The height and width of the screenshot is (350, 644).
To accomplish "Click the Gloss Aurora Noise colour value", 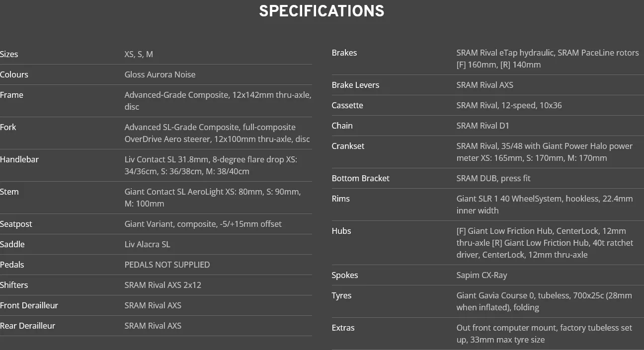I will click(160, 74).
